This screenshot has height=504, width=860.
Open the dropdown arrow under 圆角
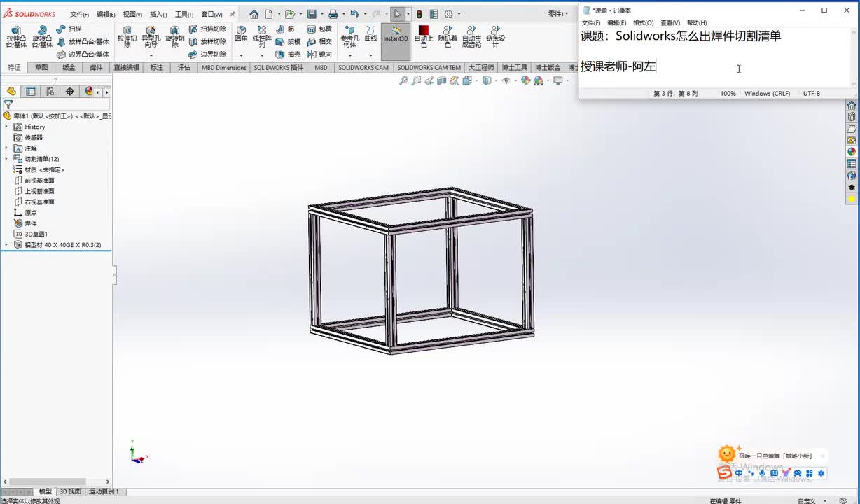(x=241, y=55)
